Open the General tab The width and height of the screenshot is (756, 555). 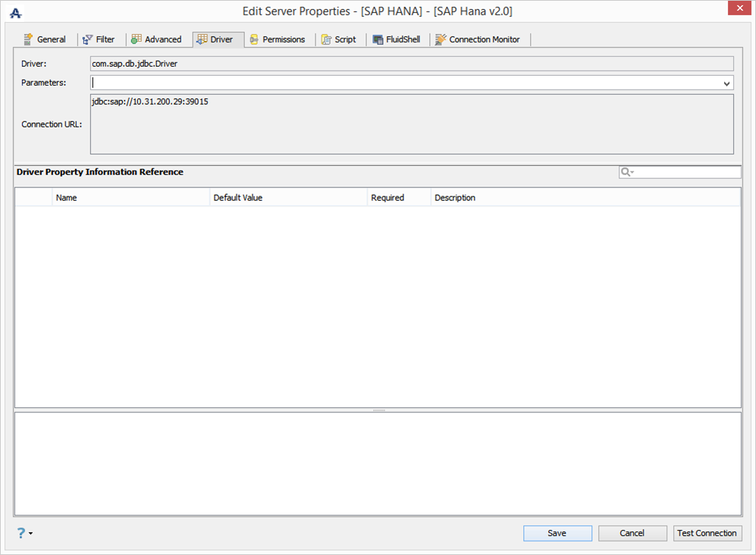[x=44, y=39]
